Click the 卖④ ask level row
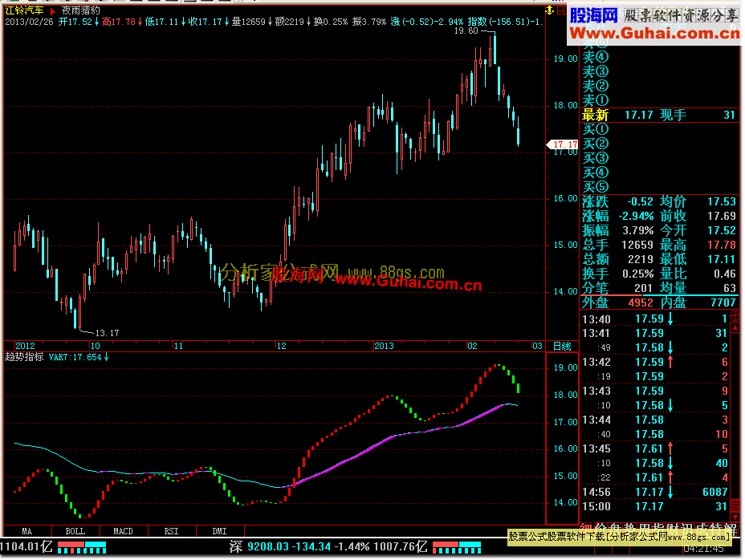Screen dimensions: 745x560 659,57
